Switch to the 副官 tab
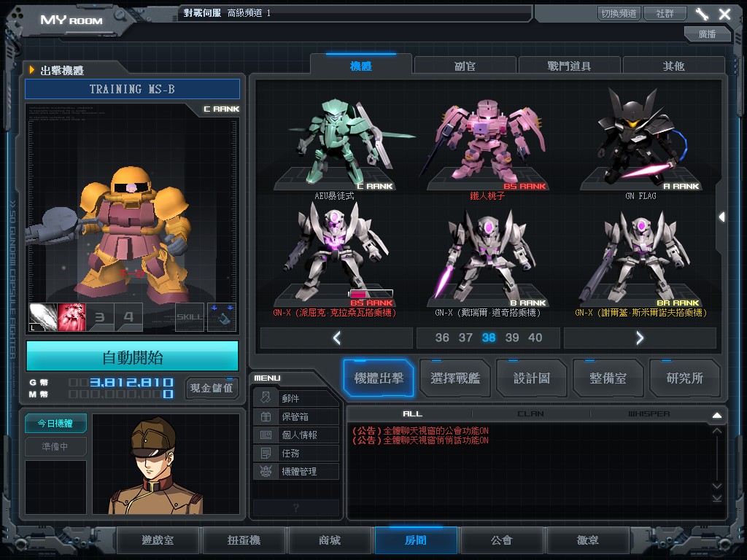 [x=465, y=66]
